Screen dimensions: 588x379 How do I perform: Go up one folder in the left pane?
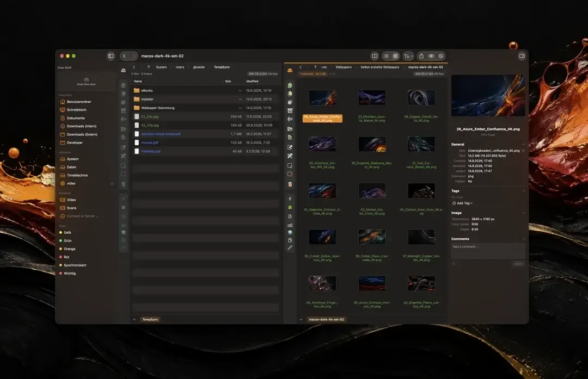coord(149,67)
